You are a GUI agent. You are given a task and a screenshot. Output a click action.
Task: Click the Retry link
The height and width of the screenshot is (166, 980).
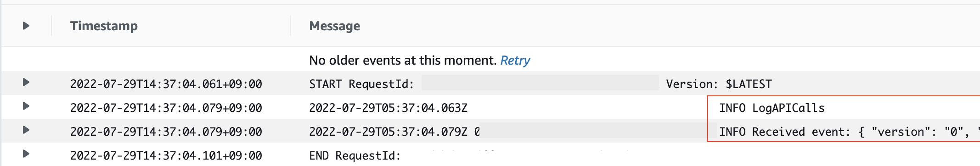point(515,61)
